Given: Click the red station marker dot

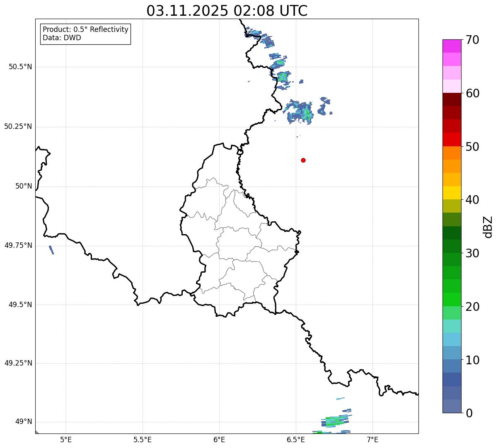Looking at the screenshot, I should pyautogui.click(x=303, y=160).
